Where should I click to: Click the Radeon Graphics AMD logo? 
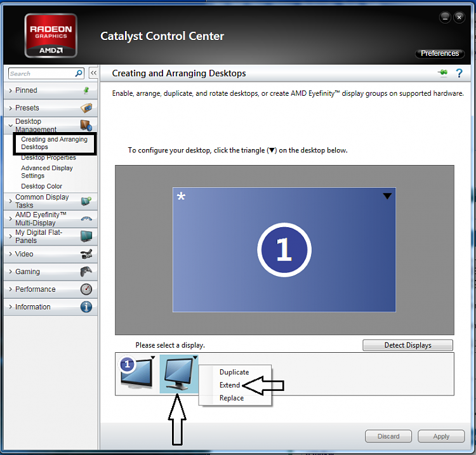point(51,36)
